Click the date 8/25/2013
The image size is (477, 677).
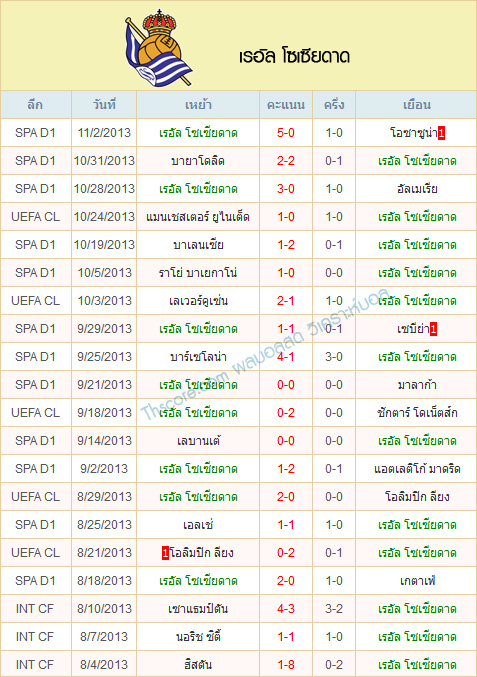[x=104, y=525]
